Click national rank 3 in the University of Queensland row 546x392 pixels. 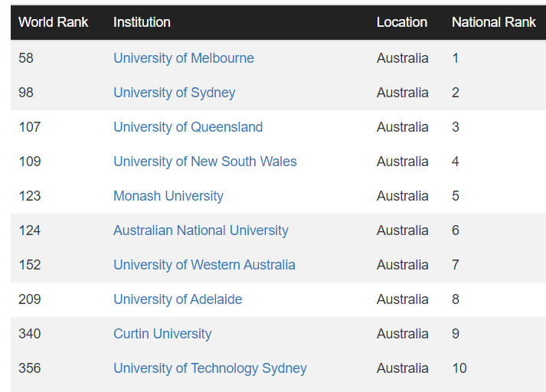pos(456,127)
